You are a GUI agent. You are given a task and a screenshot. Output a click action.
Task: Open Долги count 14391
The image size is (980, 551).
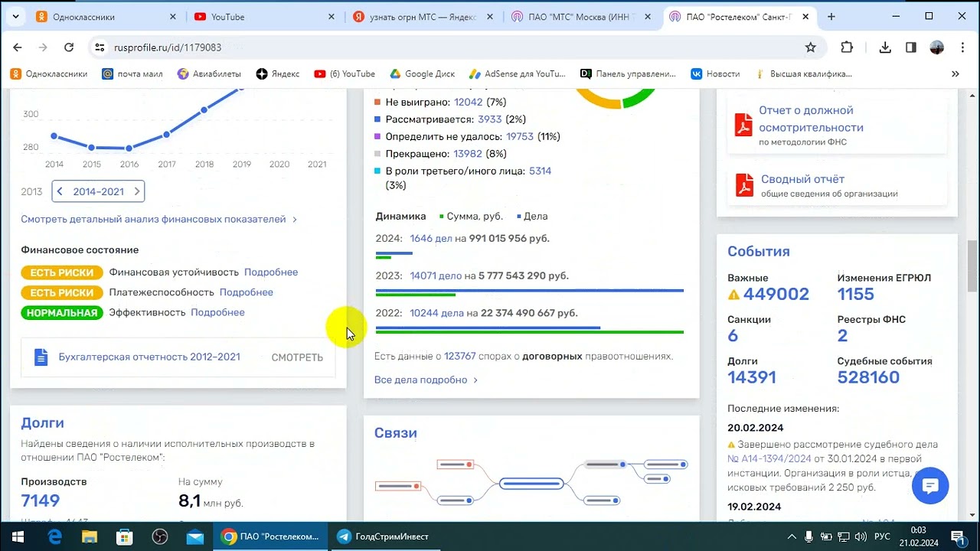752,377
